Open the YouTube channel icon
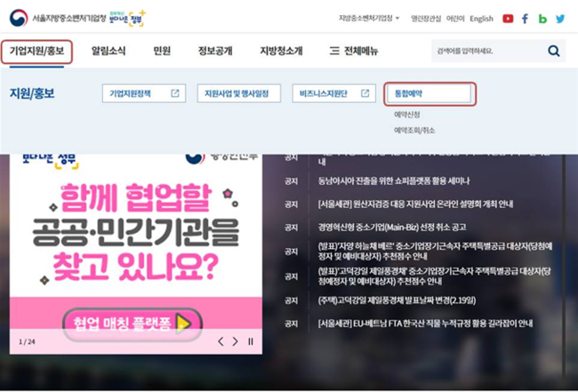This screenshot has height=392, width=578. click(x=508, y=19)
